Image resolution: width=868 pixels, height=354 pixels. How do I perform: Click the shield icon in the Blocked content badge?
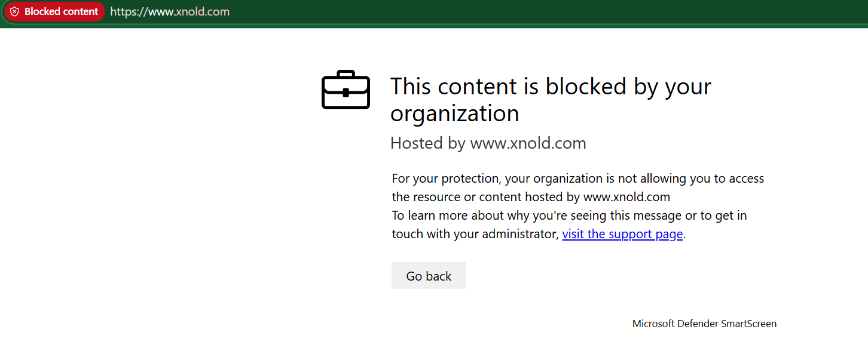[x=15, y=12]
